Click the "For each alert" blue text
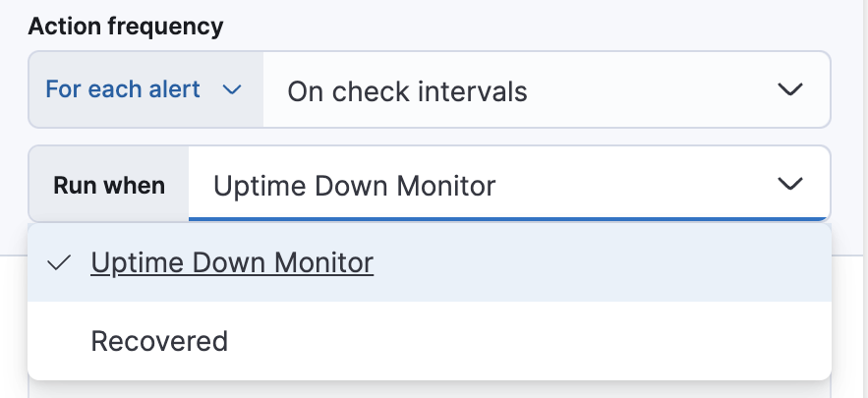This screenshot has height=398, width=868. point(123,90)
